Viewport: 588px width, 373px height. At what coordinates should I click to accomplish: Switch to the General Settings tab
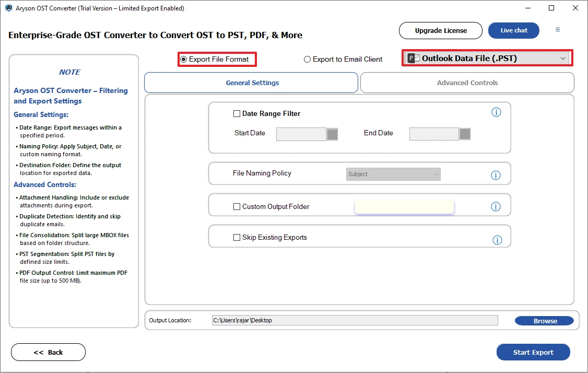(251, 83)
